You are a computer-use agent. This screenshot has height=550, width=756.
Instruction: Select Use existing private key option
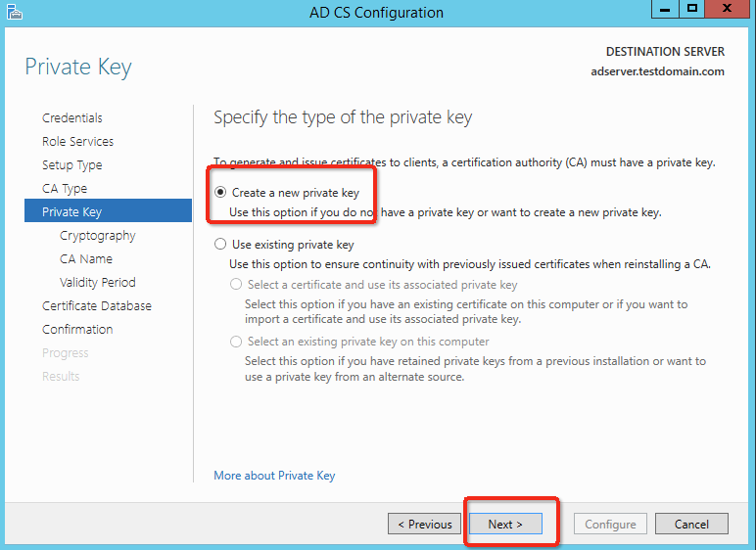[221, 245]
